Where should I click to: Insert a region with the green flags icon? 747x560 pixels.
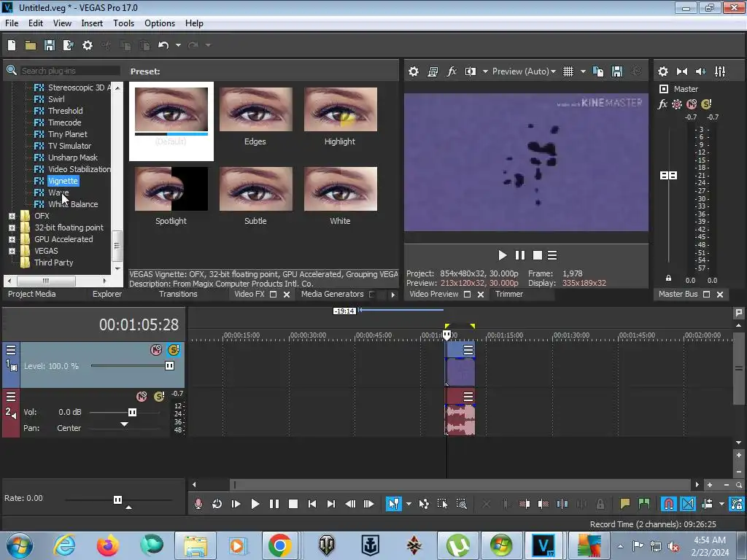(644, 504)
